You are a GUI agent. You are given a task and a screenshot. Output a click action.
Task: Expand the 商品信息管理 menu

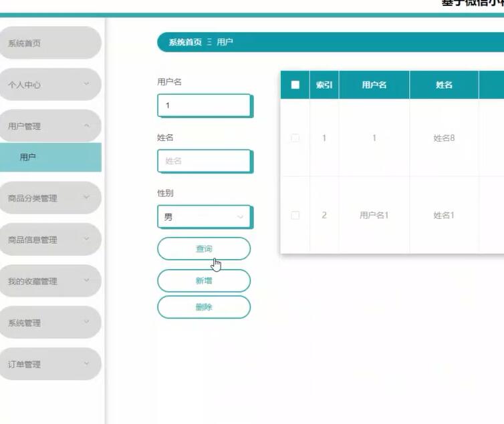tap(49, 240)
